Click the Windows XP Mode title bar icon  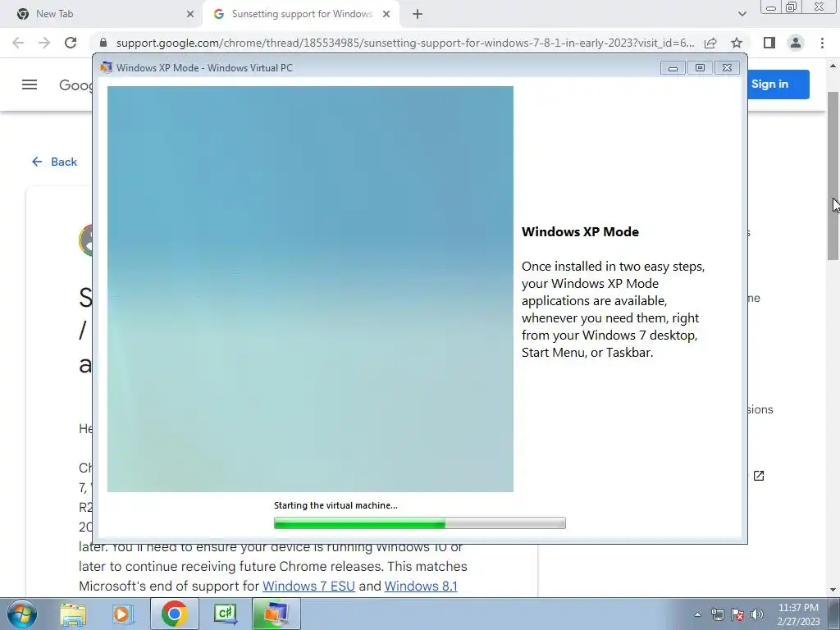106,67
